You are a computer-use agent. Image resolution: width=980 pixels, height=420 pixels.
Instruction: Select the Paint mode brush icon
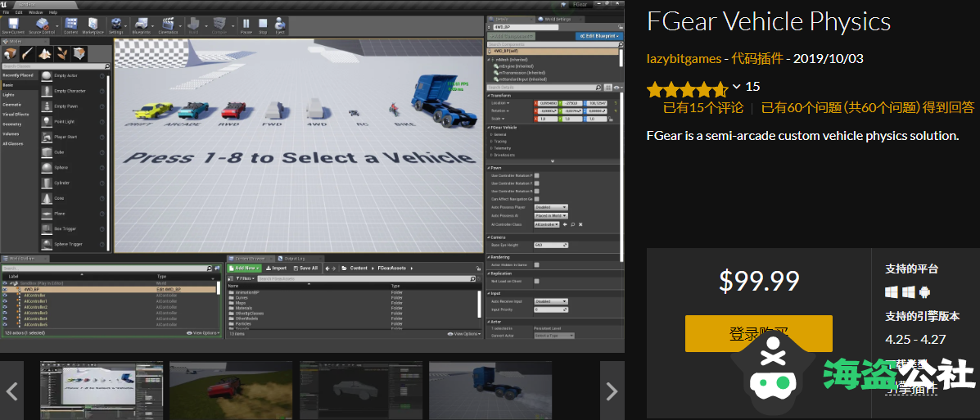coord(28,54)
